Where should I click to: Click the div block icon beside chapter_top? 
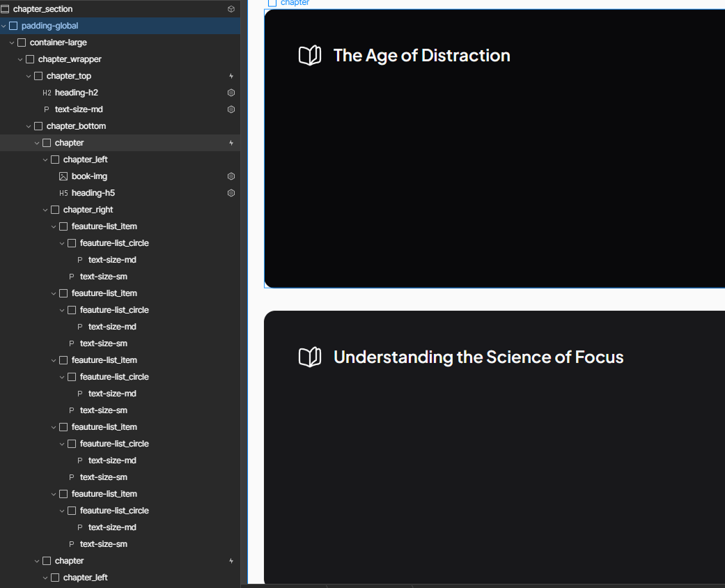tap(38, 76)
